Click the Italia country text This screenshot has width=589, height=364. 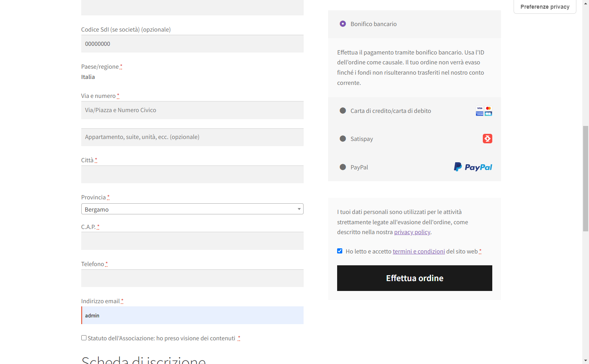(x=88, y=77)
